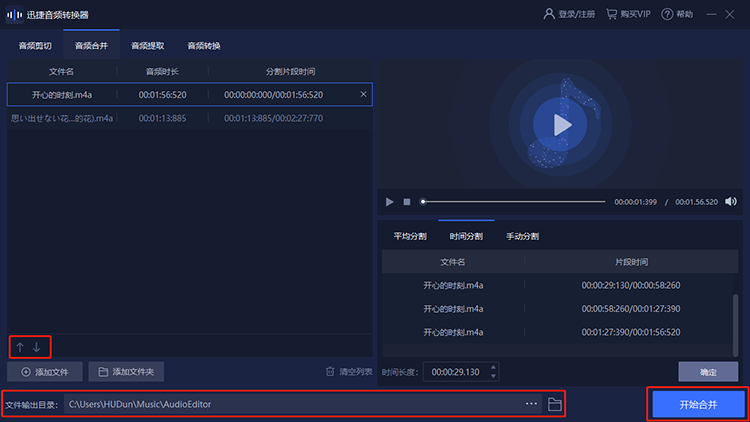
Task: Open output folder via the folder icon
Action: [x=554, y=404]
